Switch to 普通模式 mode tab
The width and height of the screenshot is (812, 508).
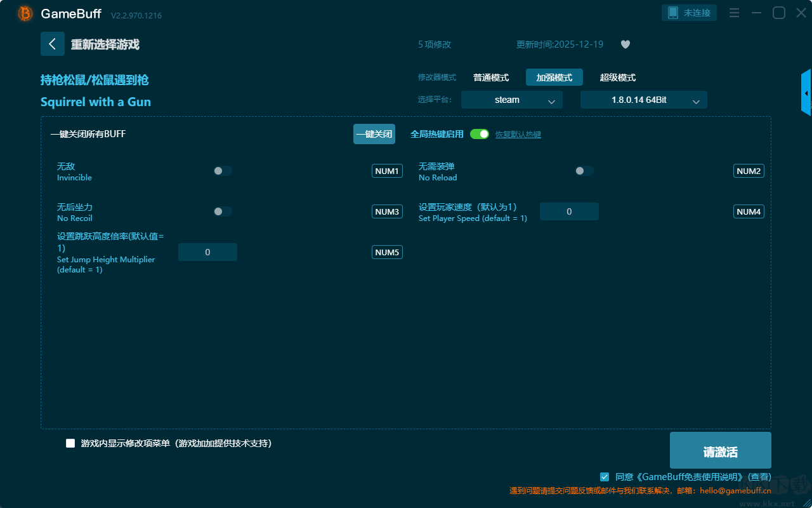(491, 77)
